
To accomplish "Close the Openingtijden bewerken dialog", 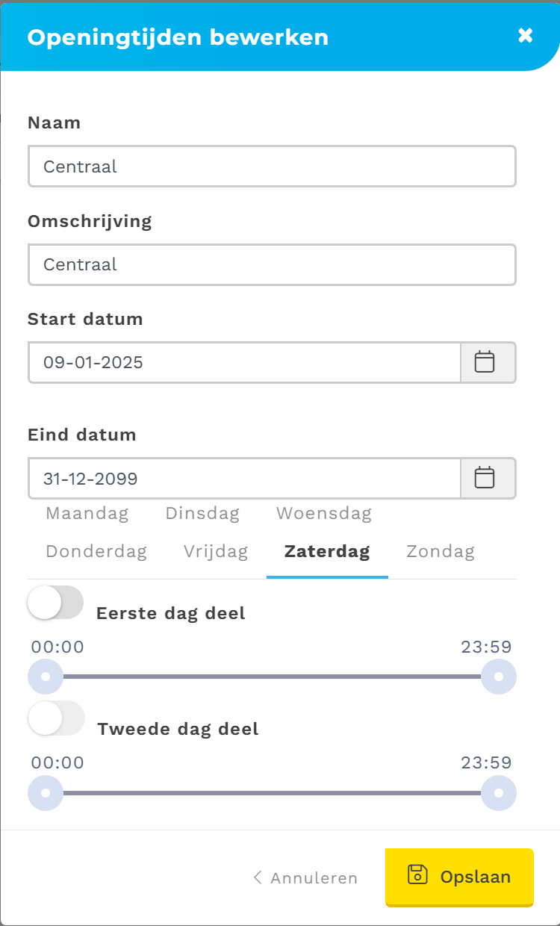I will coord(526,35).
